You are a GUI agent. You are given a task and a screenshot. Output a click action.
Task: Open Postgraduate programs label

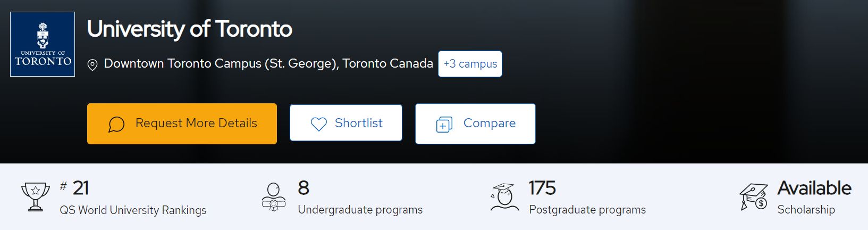point(587,210)
